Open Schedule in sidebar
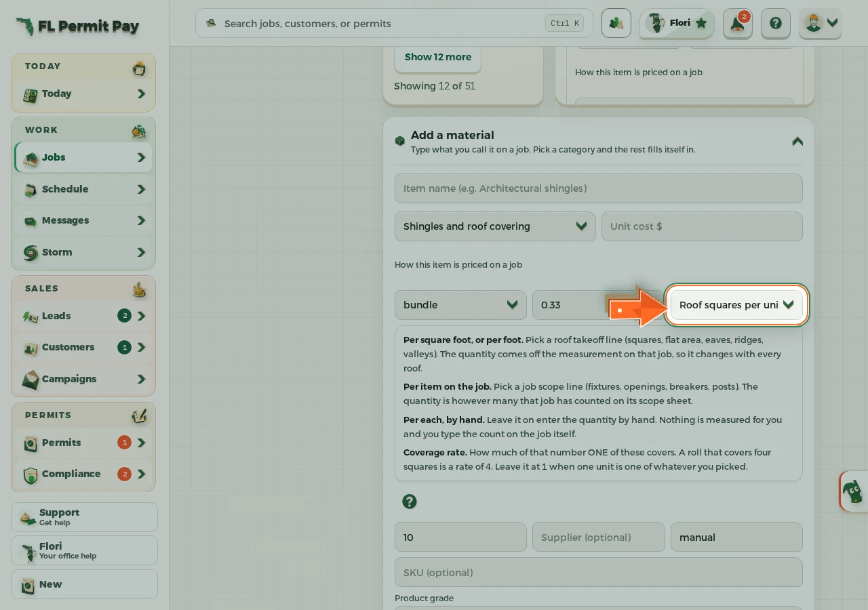The height and width of the screenshot is (610, 868). pyautogui.click(x=83, y=189)
